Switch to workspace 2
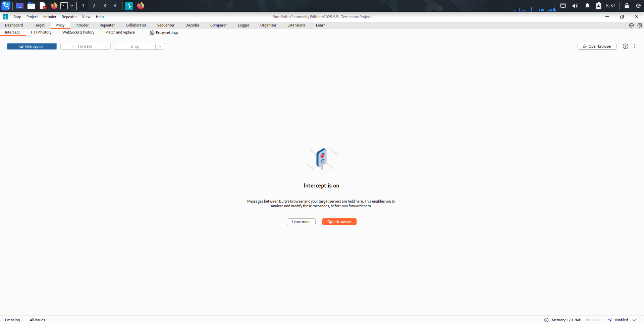The height and width of the screenshot is (324, 644). [x=94, y=6]
